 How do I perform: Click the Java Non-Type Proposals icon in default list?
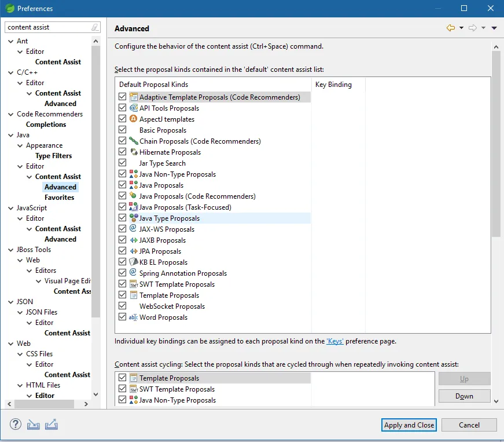point(134,174)
